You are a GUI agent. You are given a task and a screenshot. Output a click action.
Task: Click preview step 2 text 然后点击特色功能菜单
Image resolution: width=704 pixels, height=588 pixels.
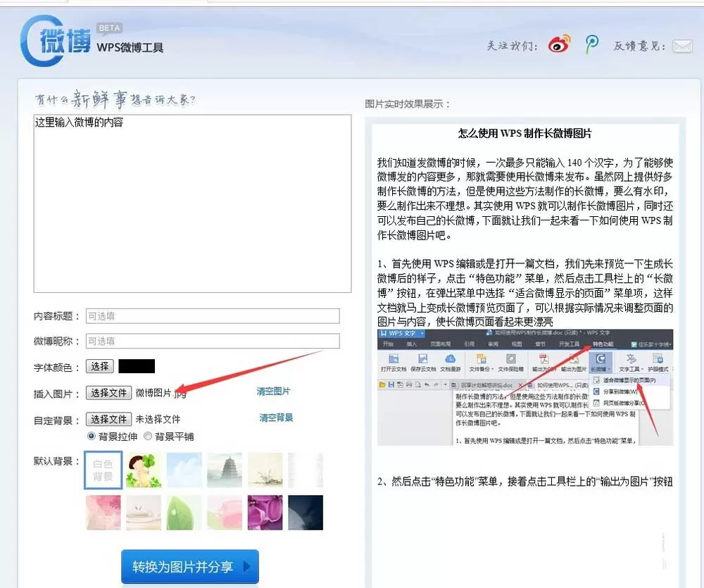(525, 482)
